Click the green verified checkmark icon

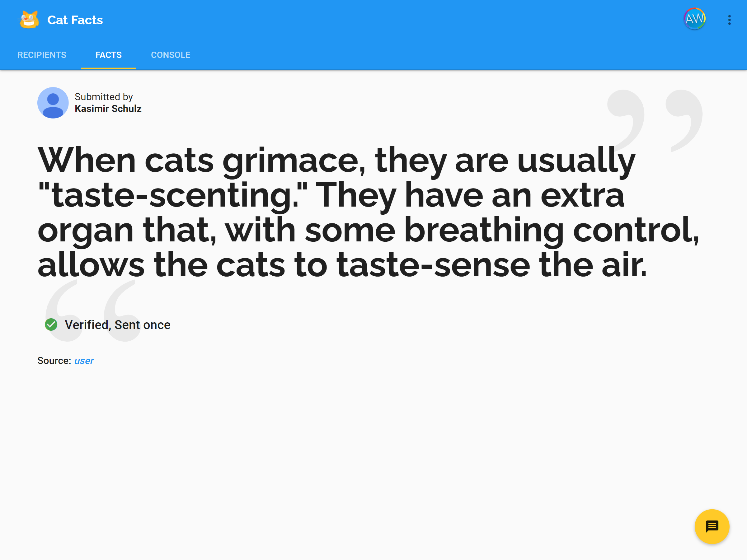[x=51, y=324]
